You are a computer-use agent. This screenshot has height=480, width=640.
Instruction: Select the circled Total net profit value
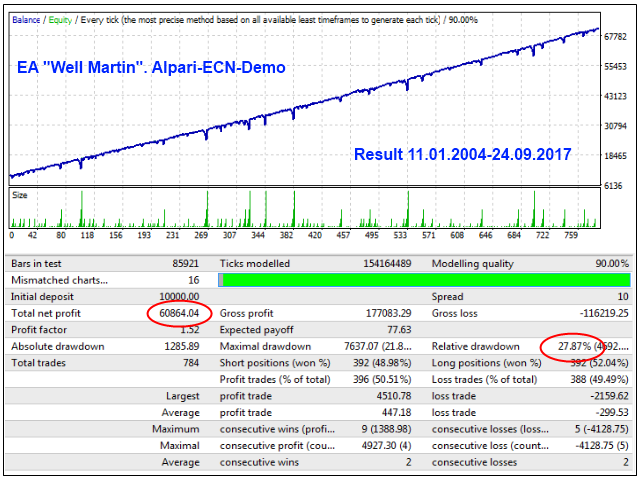click(180, 313)
